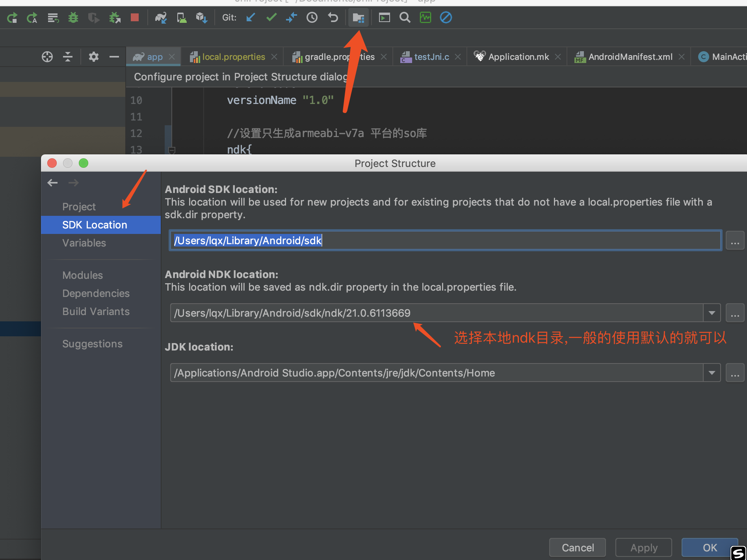The image size is (747, 560).
Task: Click Git Commit checkmark icon
Action: coord(271,18)
